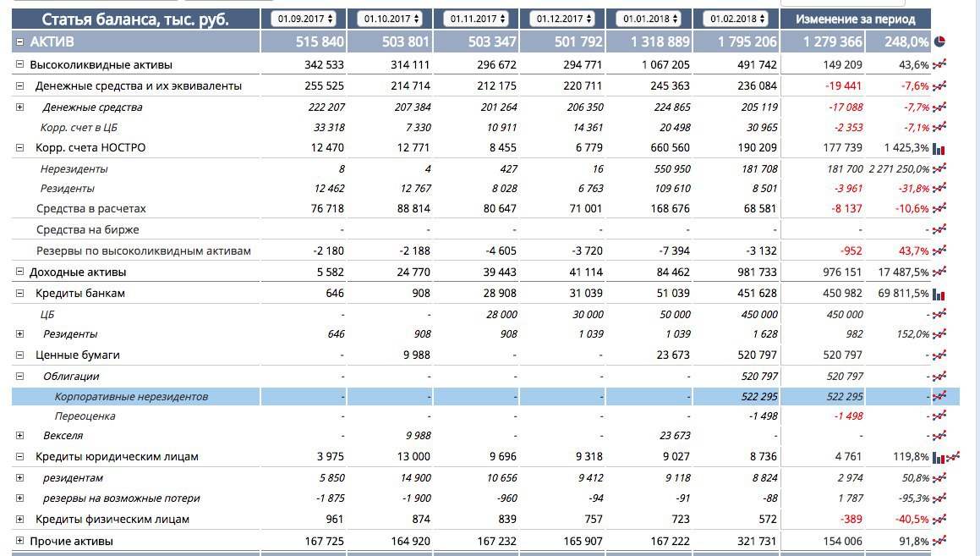980x556 pixels.
Task: Collapse Денежные средства и их эквиваленты group
Action: click(19, 85)
